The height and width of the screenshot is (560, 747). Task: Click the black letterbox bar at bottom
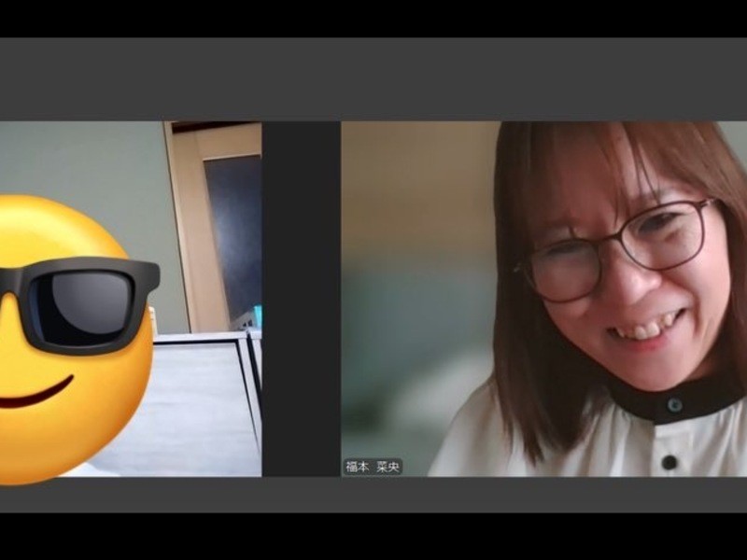[373, 537]
